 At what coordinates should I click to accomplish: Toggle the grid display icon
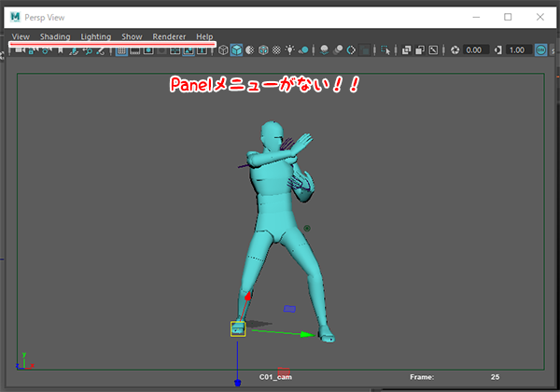click(121, 50)
